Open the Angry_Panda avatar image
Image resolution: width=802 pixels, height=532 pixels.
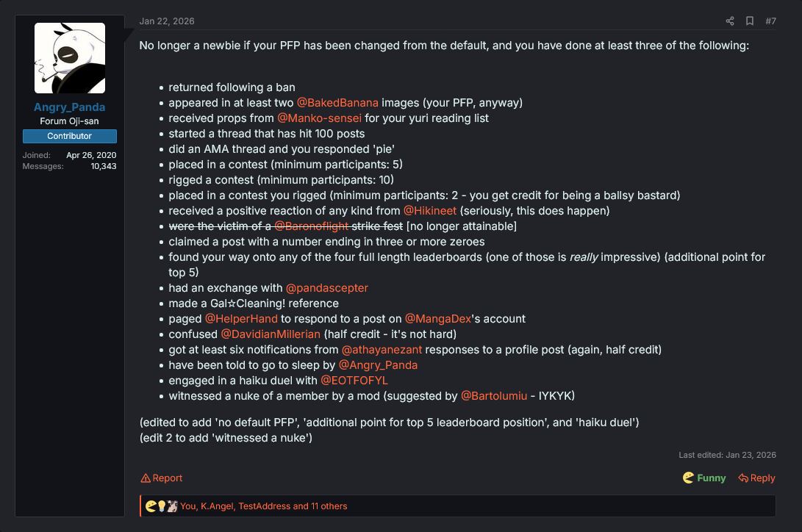[x=70, y=58]
